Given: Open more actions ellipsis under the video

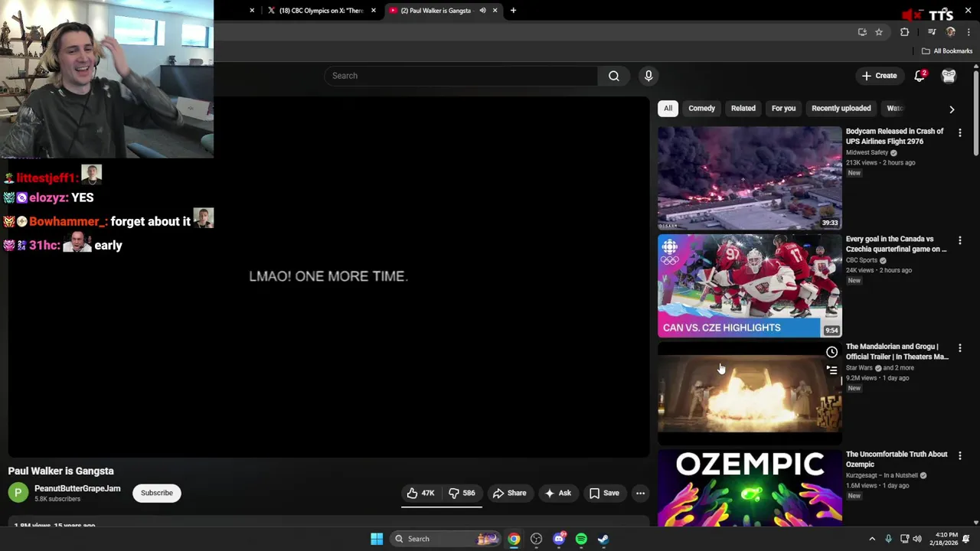Looking at the screenshot, I should (640, 493).
